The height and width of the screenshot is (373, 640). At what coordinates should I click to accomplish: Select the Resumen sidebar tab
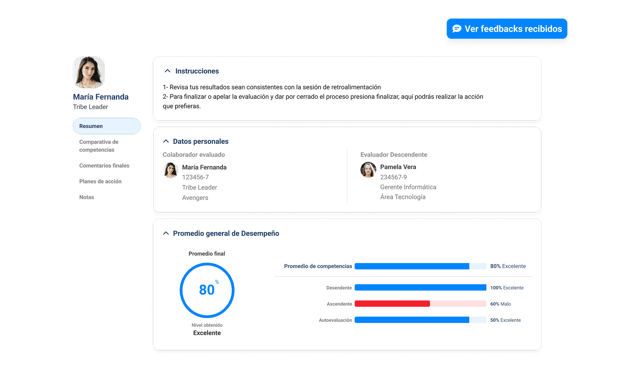pyautogui.click(x=107, y=126)
